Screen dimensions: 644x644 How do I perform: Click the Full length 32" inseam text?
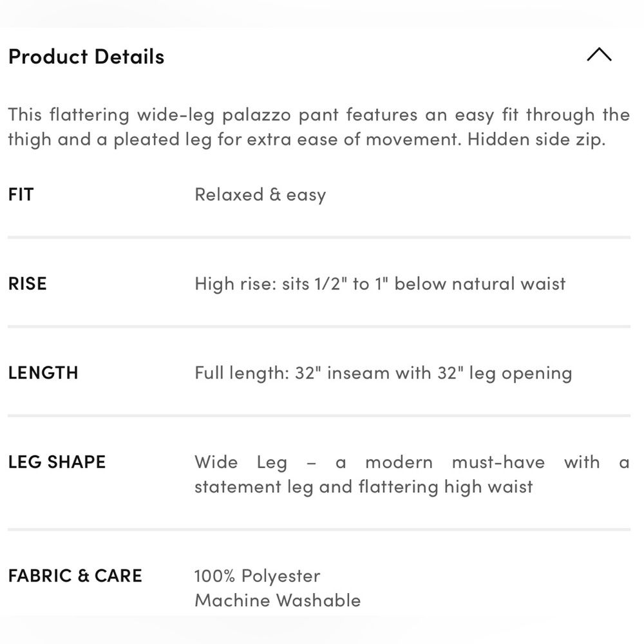click(384, 374)
